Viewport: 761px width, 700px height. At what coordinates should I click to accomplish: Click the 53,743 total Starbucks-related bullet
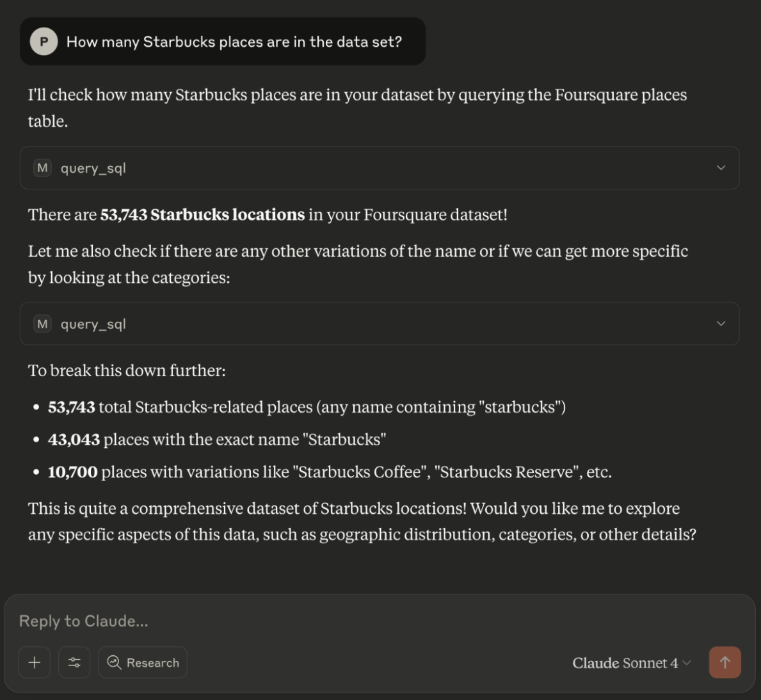pos(307,407)
